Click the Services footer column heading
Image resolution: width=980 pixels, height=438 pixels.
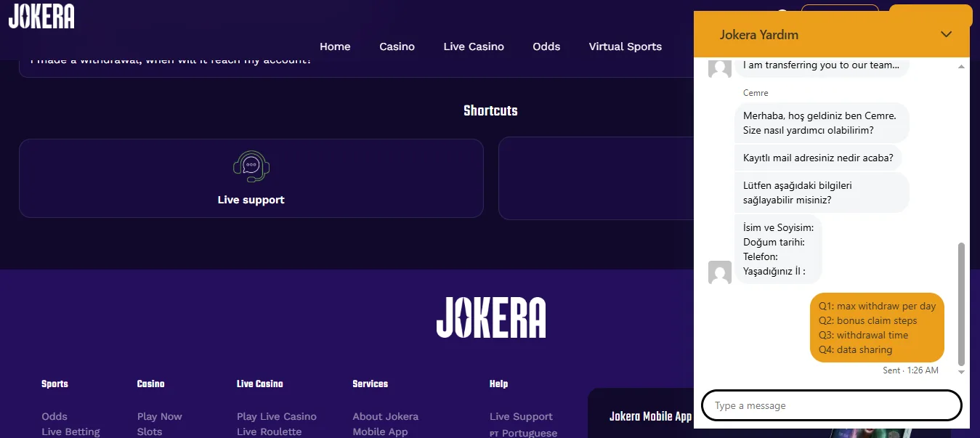tap(370, 384)
